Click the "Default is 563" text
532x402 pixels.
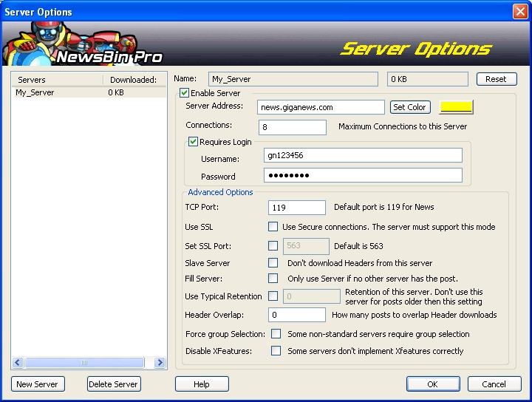(358, 246)
